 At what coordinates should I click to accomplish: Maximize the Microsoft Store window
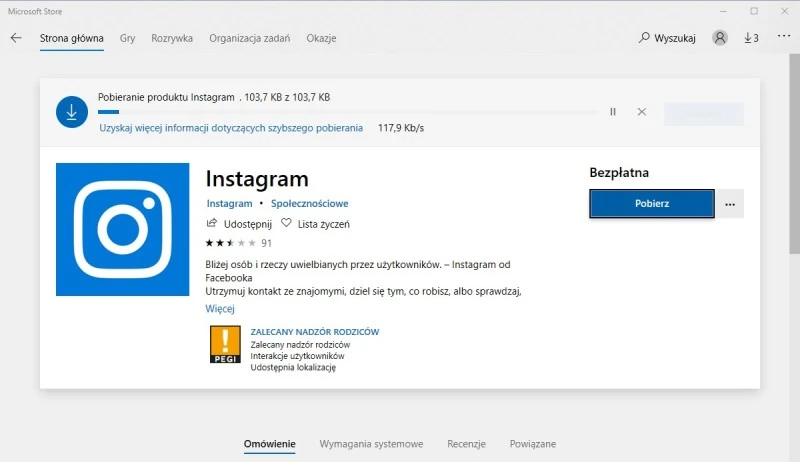754,11
